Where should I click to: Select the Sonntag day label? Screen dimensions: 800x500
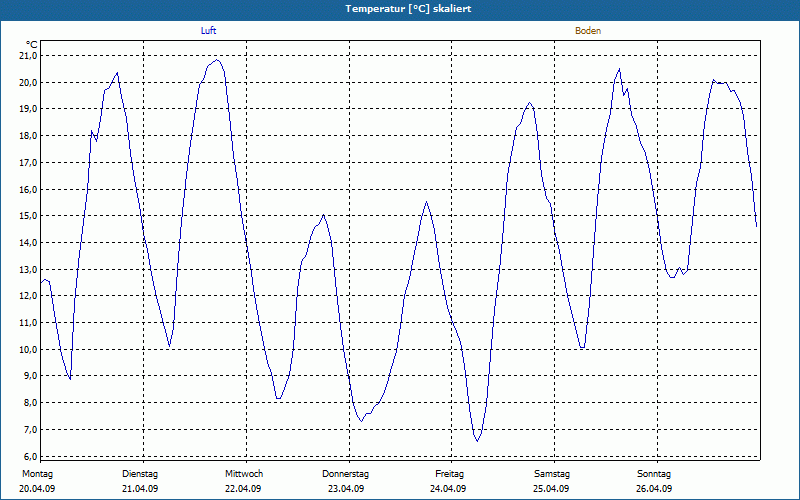tap(654, 474)
